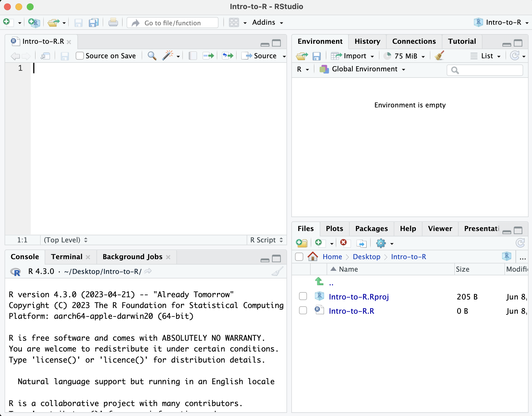The width and height of the screenshot is (532, 416).
Task: Clear workspace objects with the Environment broom icon
Action: [x=439, y=56]
